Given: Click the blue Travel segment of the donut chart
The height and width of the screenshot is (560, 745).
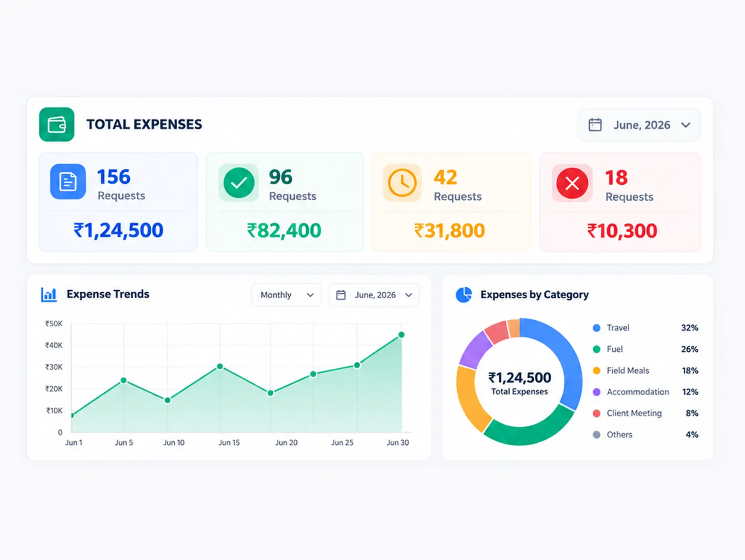Looking at the screenshot, I should pyautogui.click(x=565, y=354).
